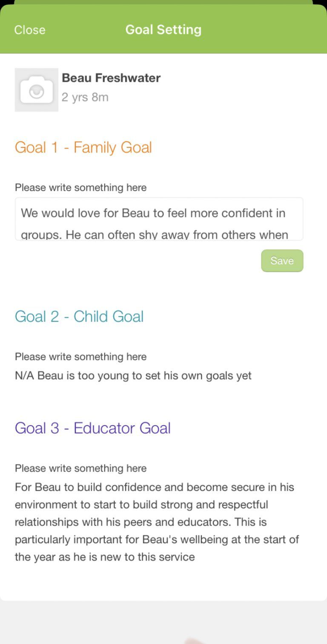Select the Goal Setting header title
327x644 pixels.
163,30
